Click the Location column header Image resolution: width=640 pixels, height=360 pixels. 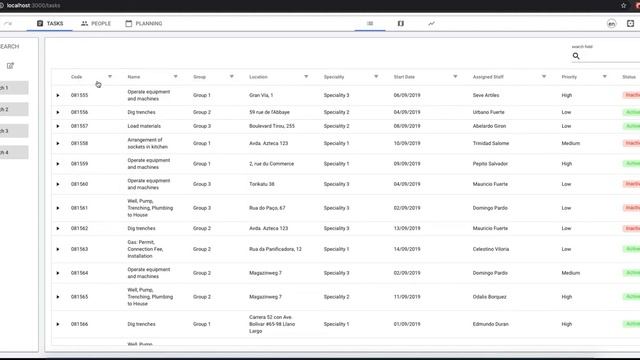pos(258,77)
